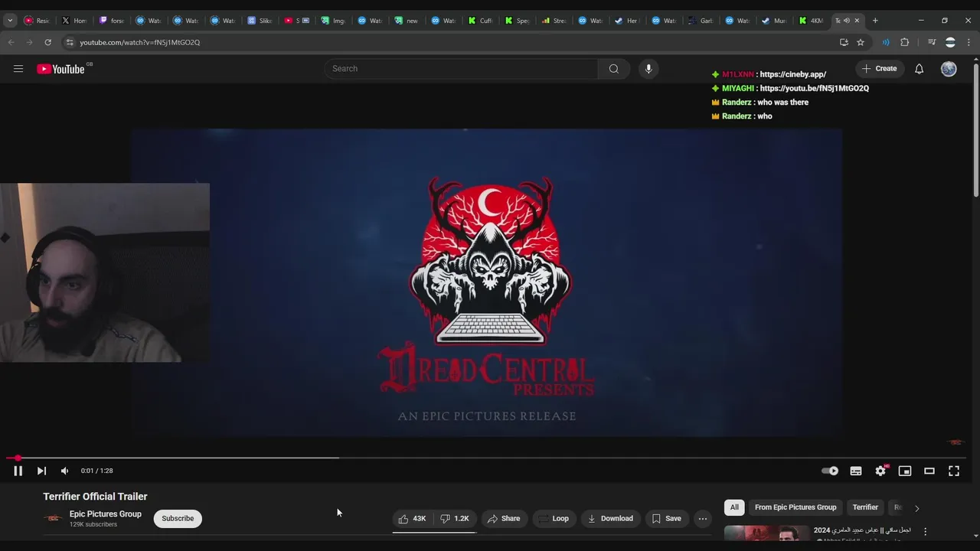Viewport: 980px width, 551px height.
Task: Bookmark this page with the star
Action: [861, 42]
